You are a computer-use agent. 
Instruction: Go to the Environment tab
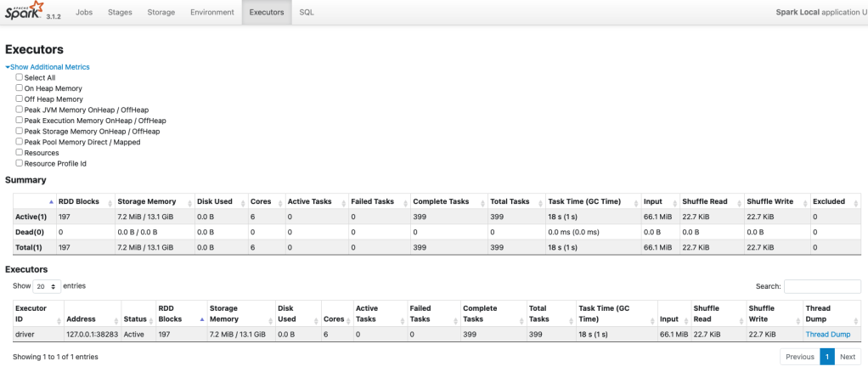[212, 13]
